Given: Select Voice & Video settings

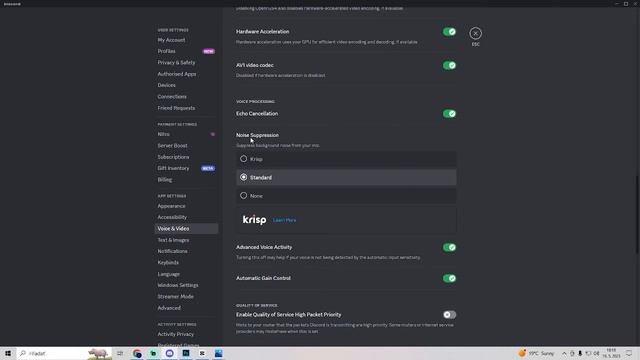Looking at the screenshot, I should 186,229.
